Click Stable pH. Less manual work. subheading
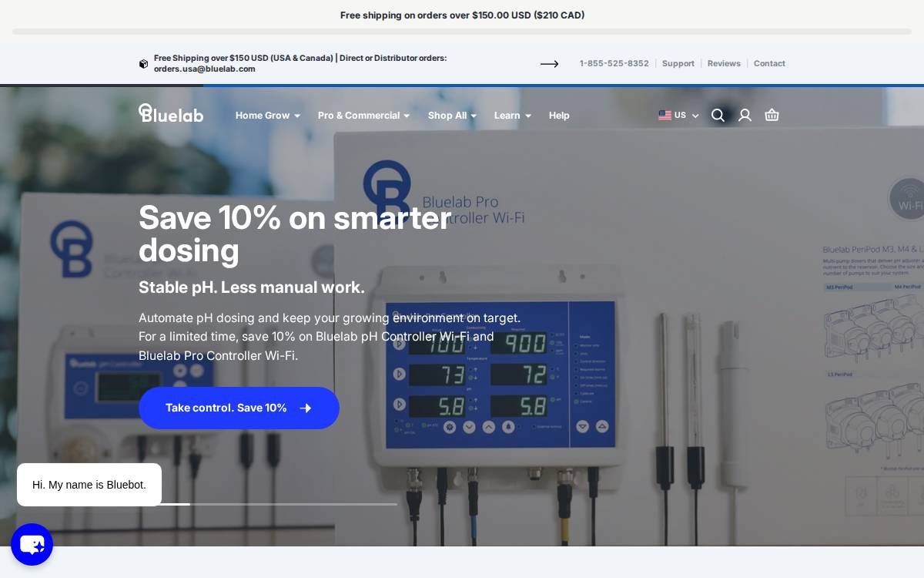 [252, 287]
